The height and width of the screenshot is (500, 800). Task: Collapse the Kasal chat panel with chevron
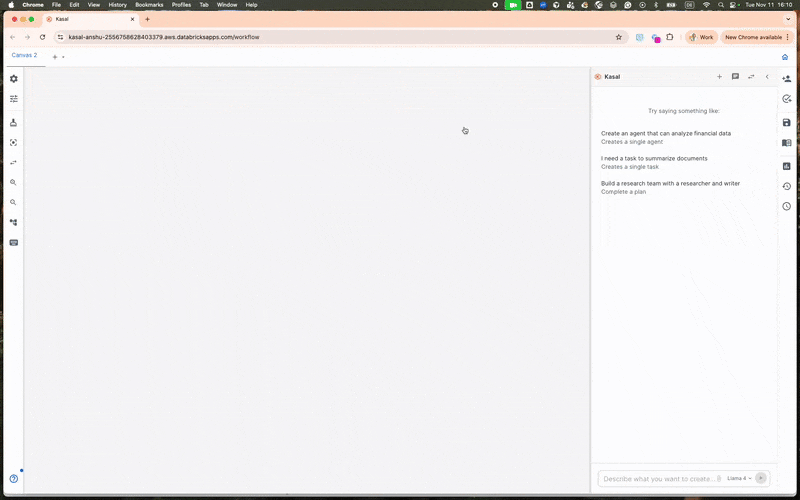click(767, 77)
